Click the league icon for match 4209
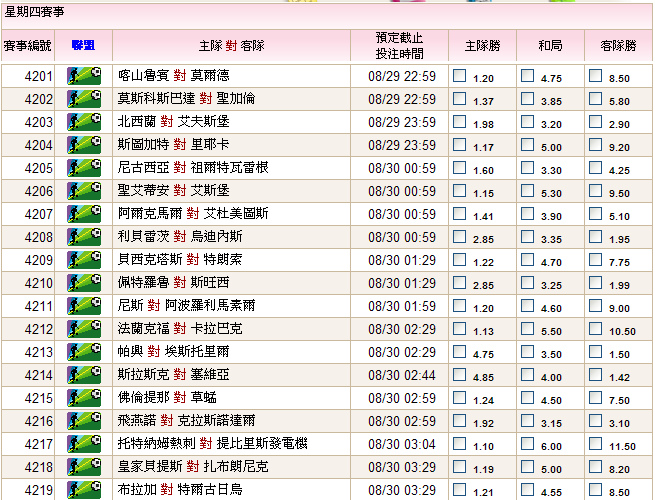Screen dimensions: 655x500 (x=84, y=260)
